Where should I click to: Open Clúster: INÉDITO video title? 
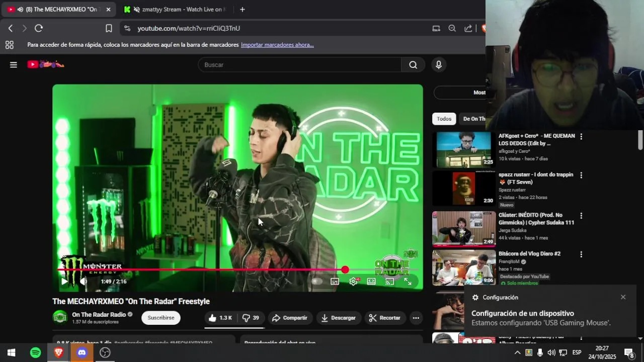(x=536, y=219)
